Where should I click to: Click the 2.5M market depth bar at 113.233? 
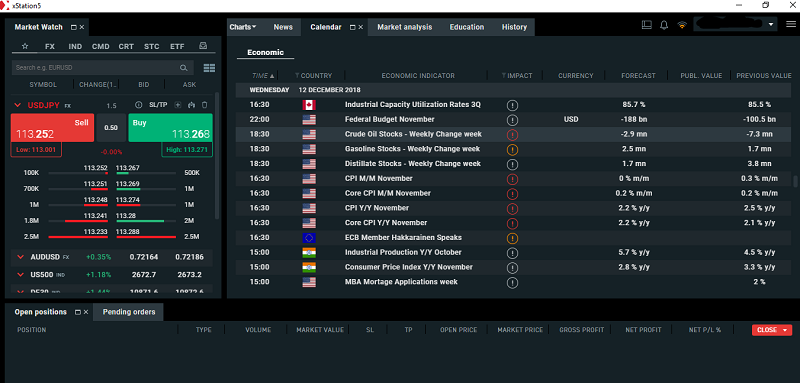pyautogui.click(x=78, y=237)
